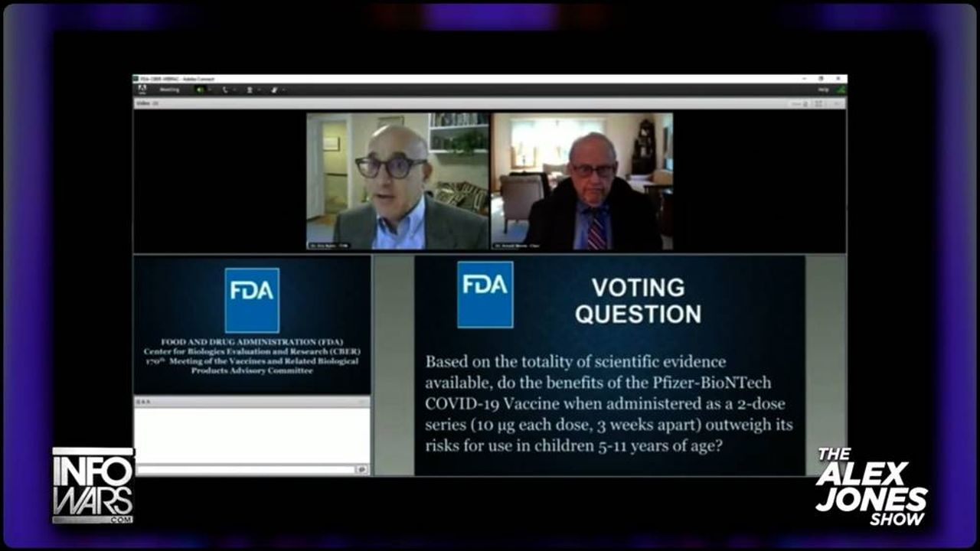Switch the Video pod to grid layout view

tap(818, 103)
